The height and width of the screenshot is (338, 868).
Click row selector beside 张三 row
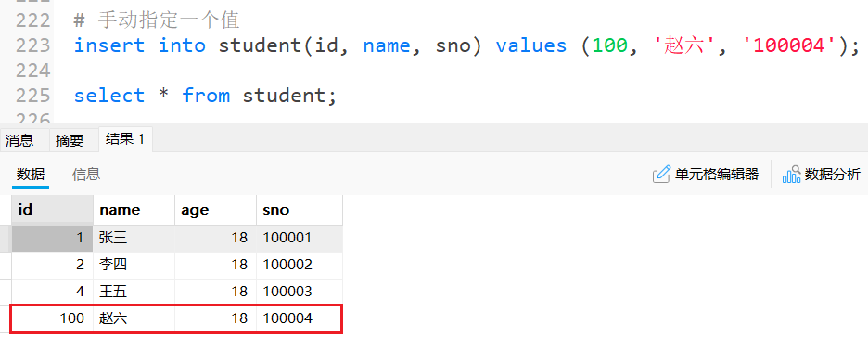coord(6,239)
